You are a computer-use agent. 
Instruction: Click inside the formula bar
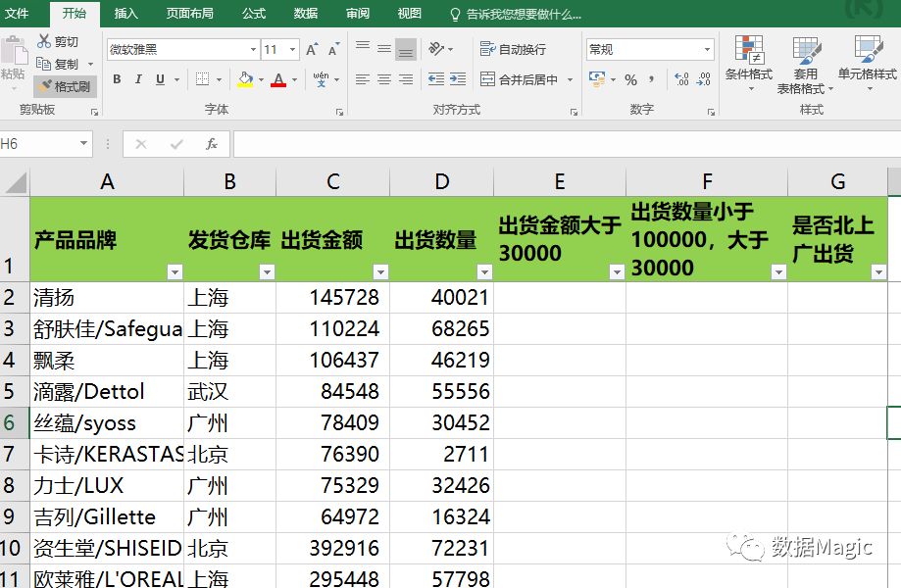(x=566, y=143)
